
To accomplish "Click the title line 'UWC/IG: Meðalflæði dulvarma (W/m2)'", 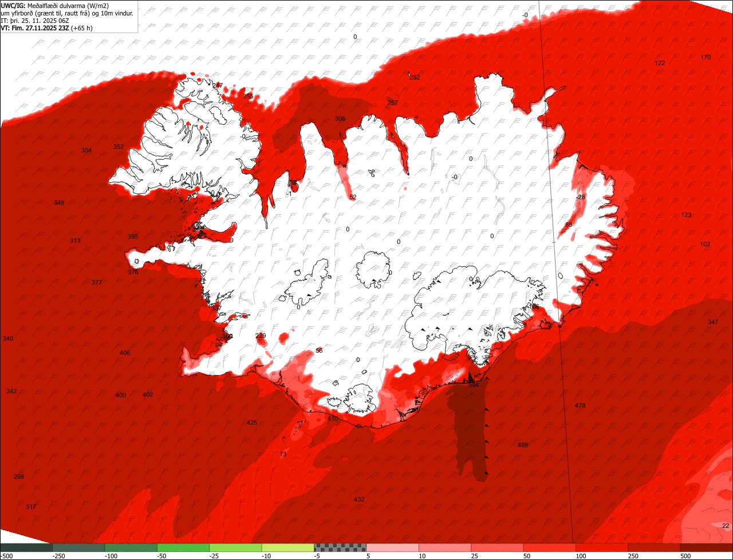I will click(x=54, y=5).
